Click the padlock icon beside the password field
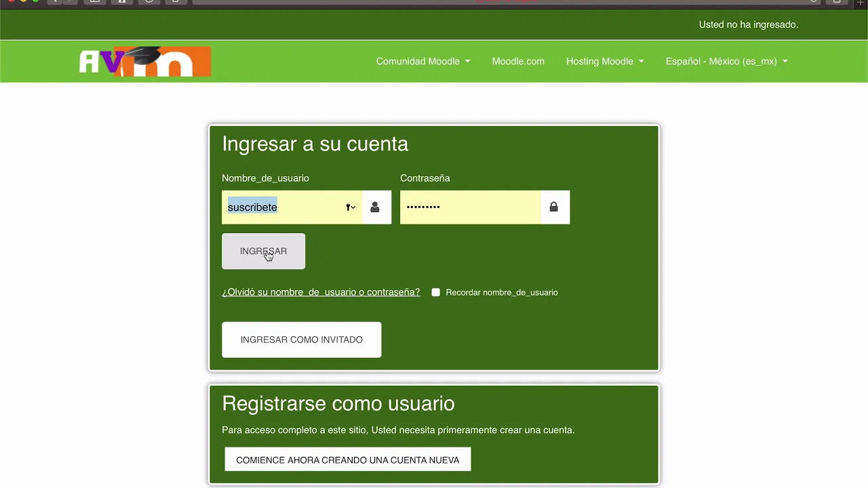 pyautogui.click(x=554, y=207)
